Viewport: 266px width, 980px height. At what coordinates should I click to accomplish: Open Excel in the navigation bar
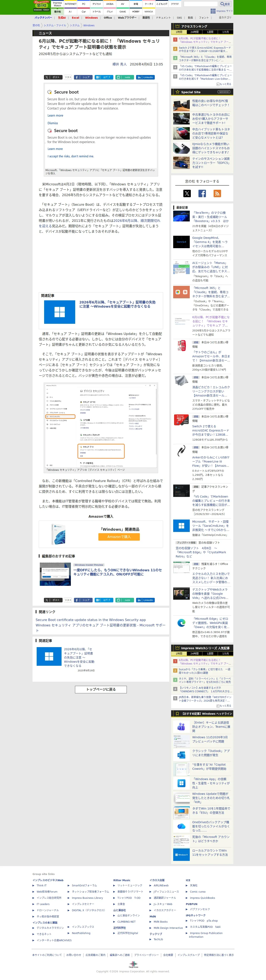(75, 17)
